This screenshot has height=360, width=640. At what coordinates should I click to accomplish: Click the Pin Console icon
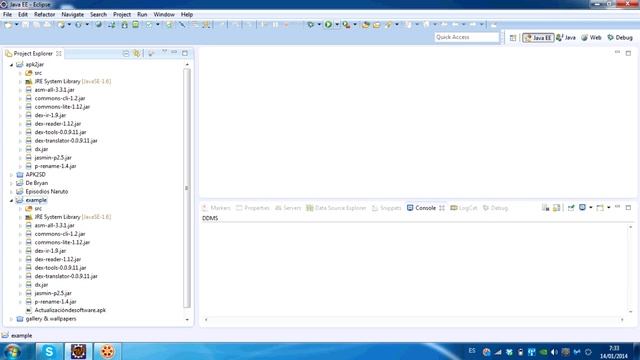(571, 208)
